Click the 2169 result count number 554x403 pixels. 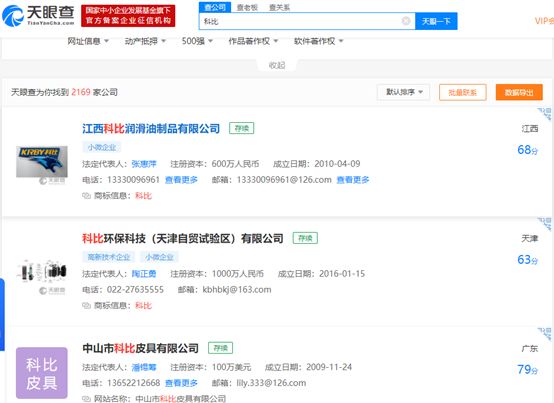(x=81, y=92)
